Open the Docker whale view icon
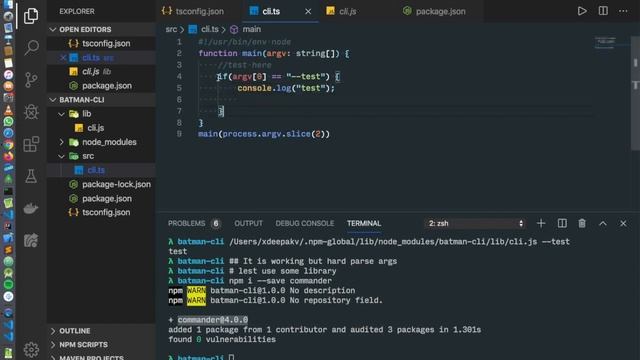Viewport: 640px width, 360px height. click(x=31, y=209)
